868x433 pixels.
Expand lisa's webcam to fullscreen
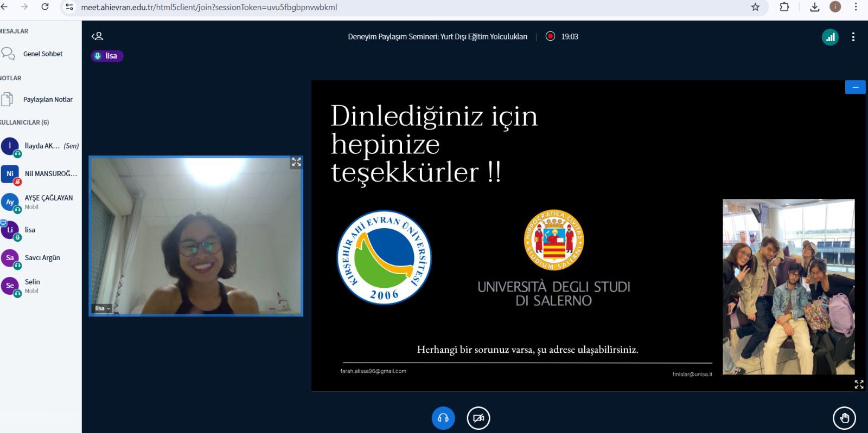coord(296,162)
